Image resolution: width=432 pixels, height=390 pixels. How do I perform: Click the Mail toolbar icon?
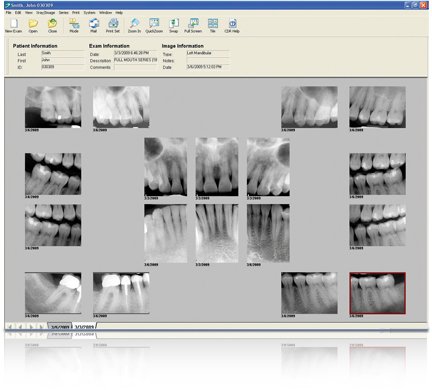point(94,25)
